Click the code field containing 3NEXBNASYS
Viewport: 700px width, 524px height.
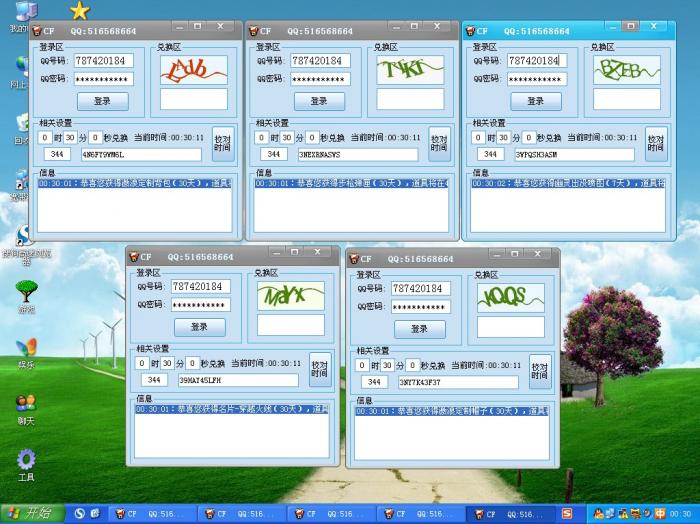(358, 154)
